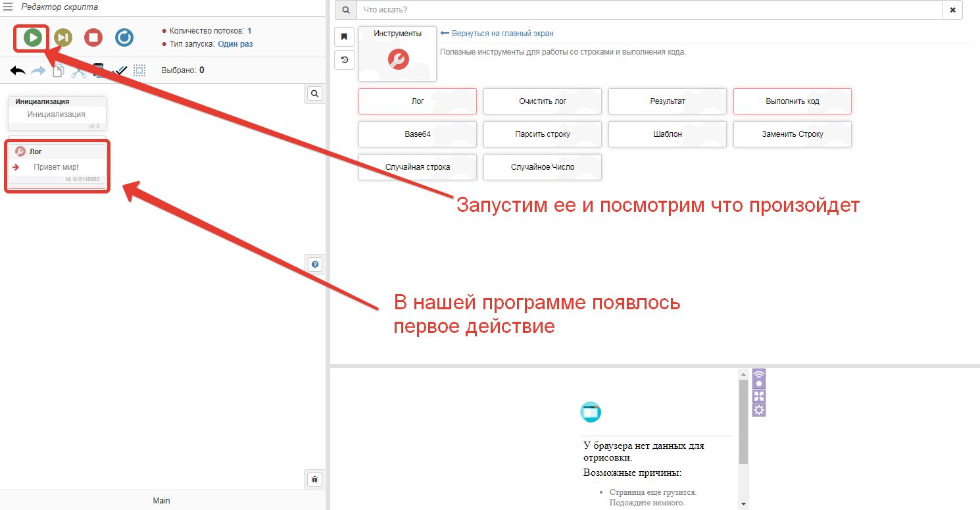The width and height of the screenshot is (980, 510).
Task: Click the bookmark icon in the side panel
Action: [x=344, y=37]
